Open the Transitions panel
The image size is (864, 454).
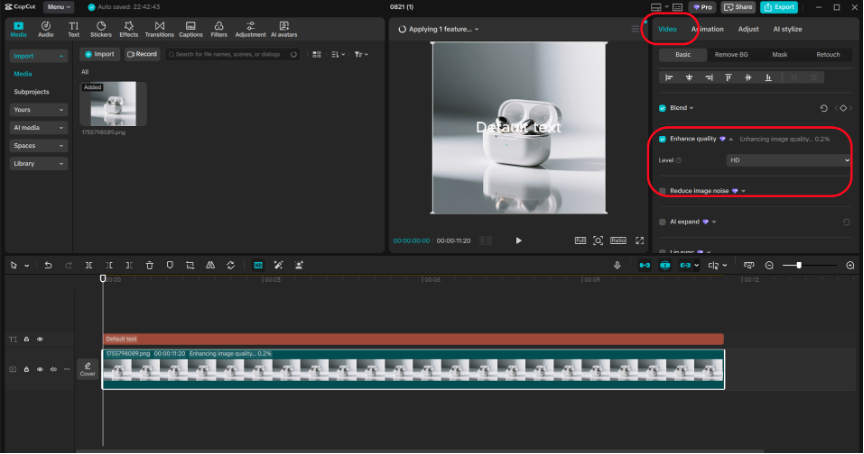[x=159, y=29]
